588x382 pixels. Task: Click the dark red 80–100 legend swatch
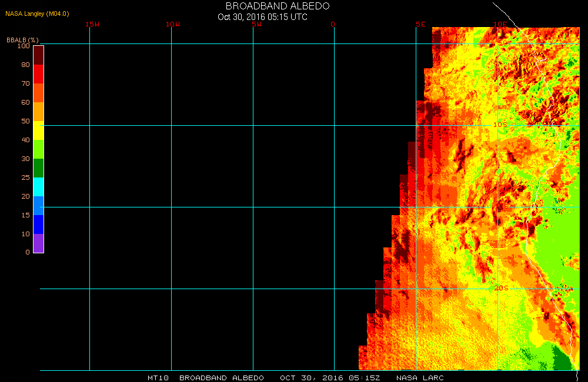click(38, 55)
